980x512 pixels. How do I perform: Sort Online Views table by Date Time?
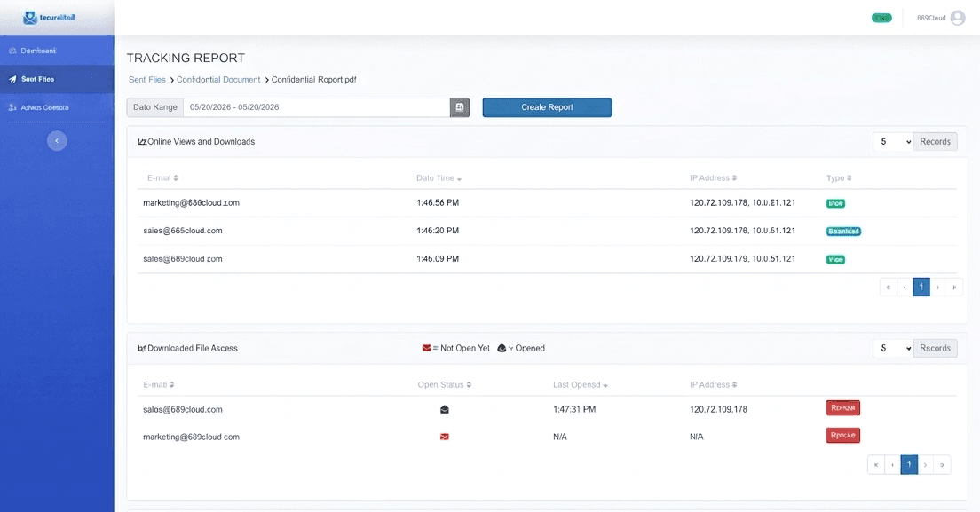(439, 178)
